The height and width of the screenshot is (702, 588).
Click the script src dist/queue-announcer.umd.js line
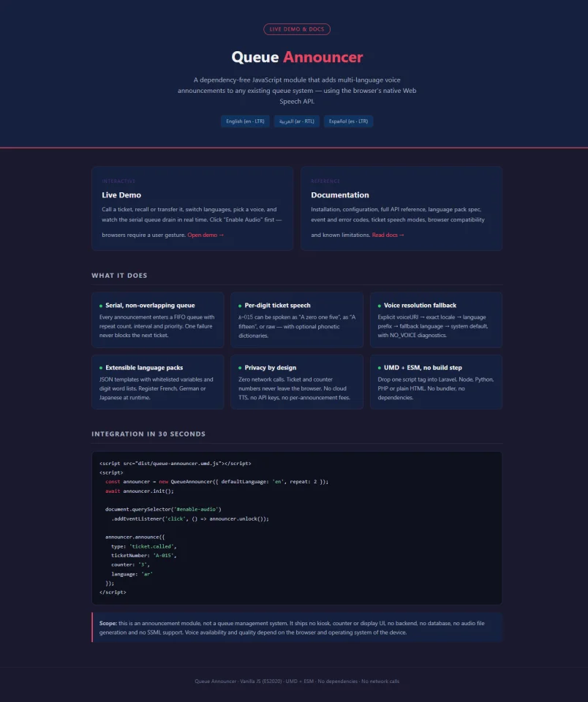[x=175, y=464]
